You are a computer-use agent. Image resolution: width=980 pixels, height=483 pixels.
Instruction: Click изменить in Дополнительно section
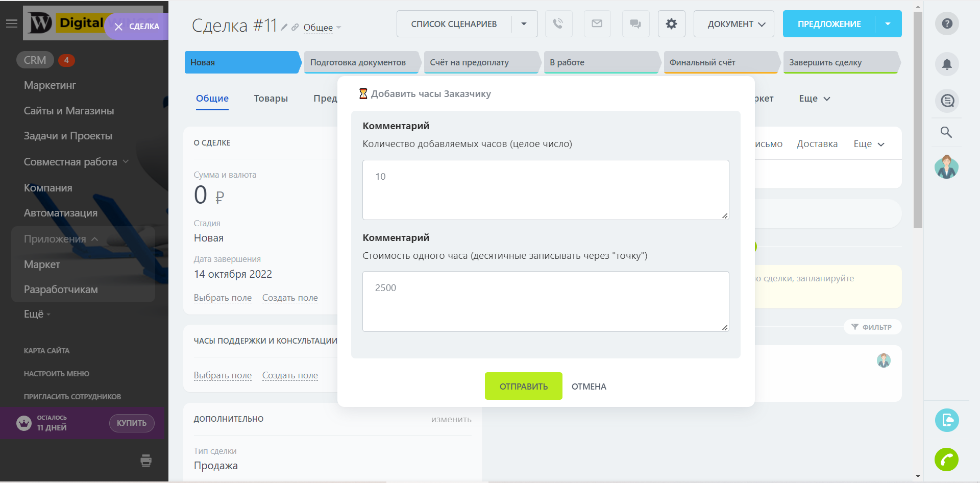451,419
